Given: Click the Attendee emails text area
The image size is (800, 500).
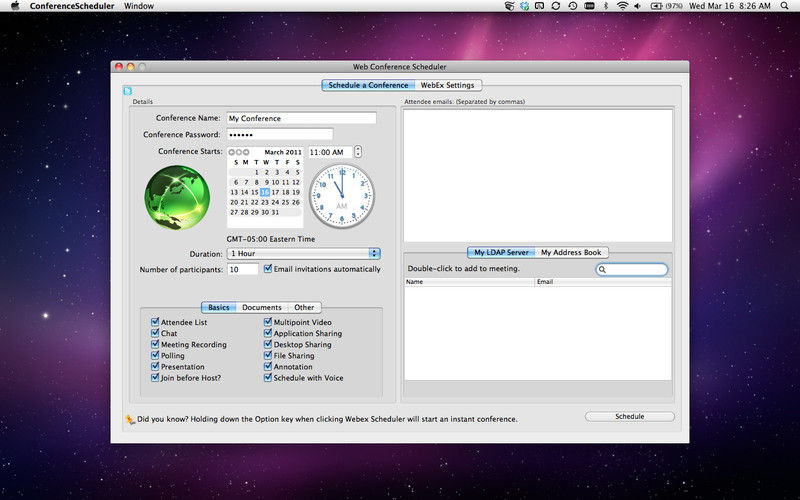Looking at the screenshot, I should click(x=538, y=176).
